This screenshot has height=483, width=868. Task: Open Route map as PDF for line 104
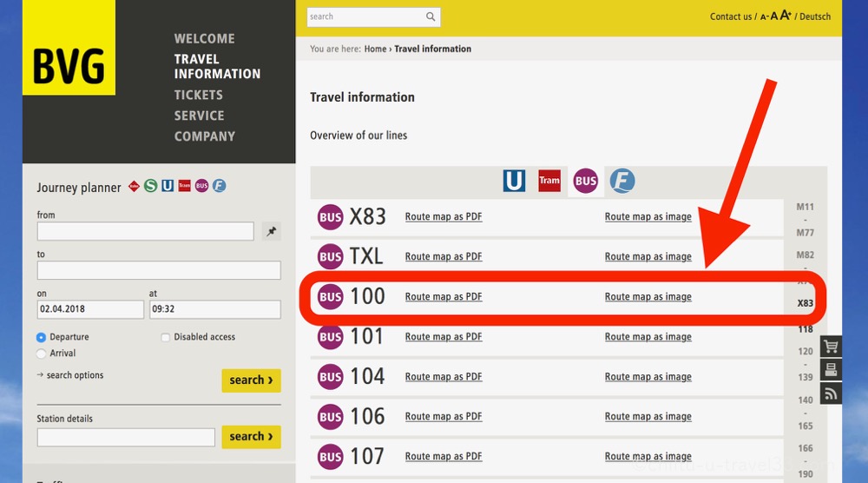(444, 376)
